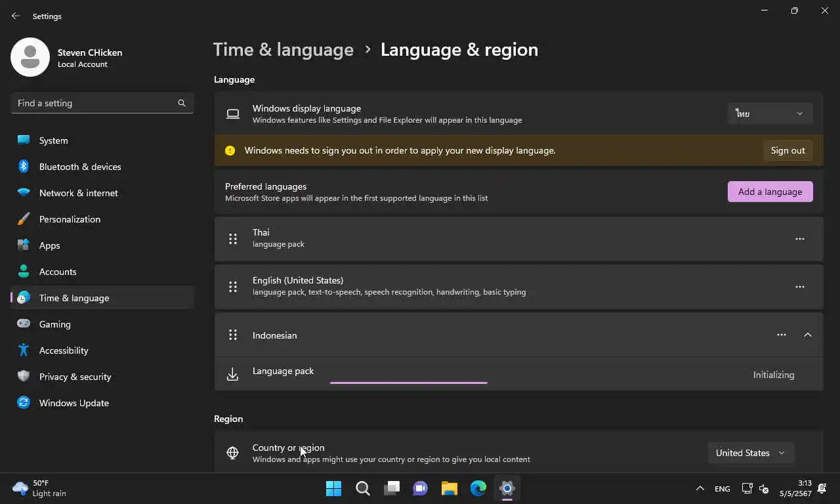Select the Thai language row
840x504 pixels.
tap(518, 239)
